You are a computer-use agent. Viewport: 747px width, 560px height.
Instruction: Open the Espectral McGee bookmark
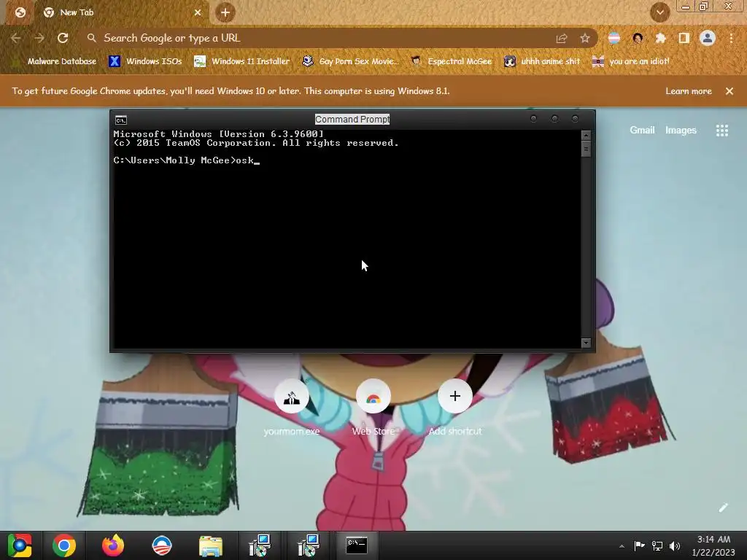click(451, 61)
